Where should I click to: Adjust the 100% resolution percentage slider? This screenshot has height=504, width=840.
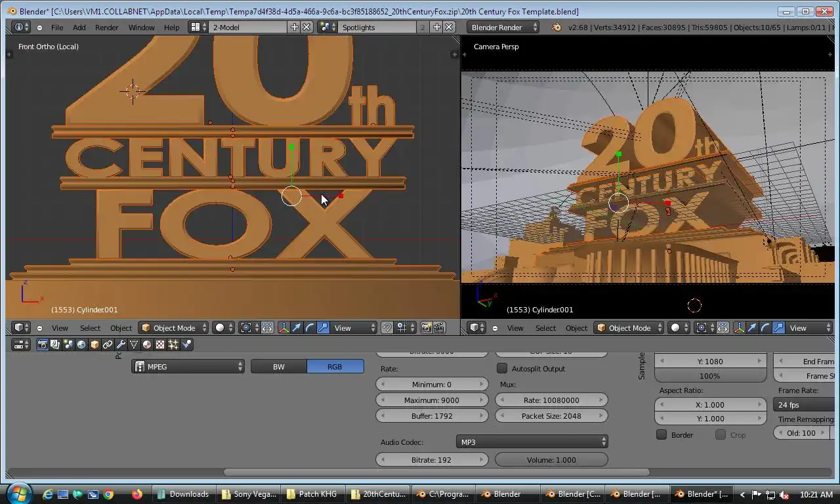click(710, 376)
